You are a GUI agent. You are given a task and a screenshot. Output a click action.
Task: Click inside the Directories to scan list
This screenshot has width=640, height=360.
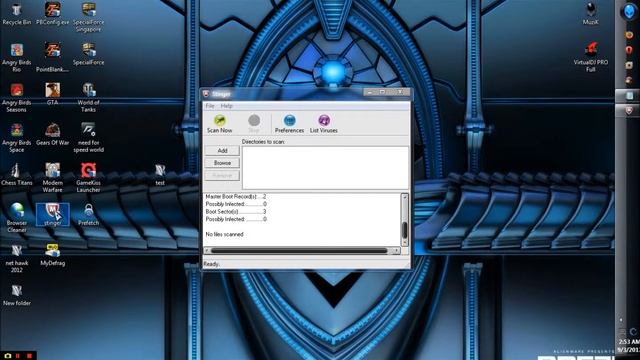(325, 167)
